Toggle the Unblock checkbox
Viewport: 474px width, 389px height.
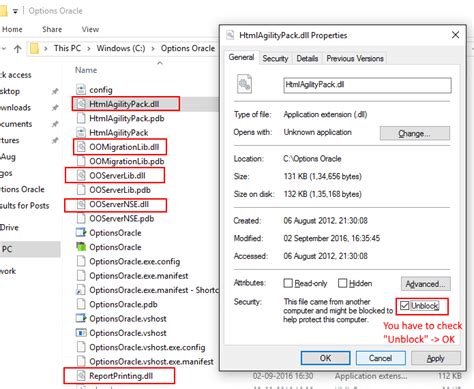click(404, 305)
